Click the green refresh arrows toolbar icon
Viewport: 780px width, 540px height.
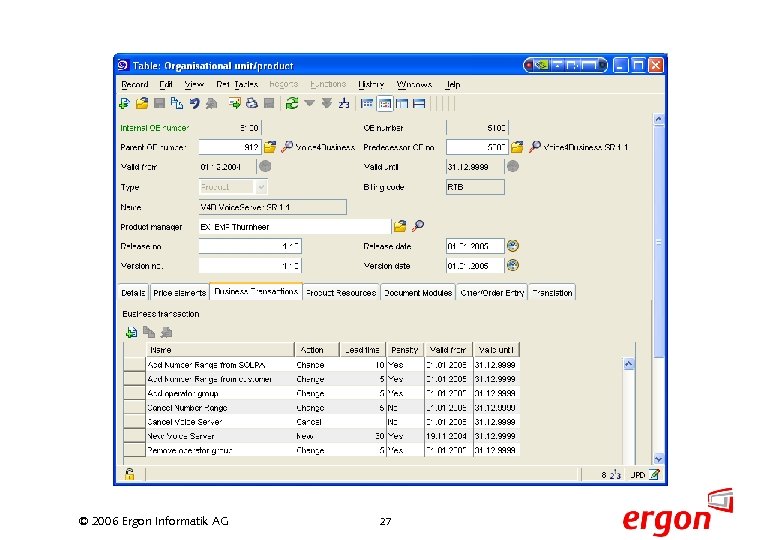pos(292,103)
